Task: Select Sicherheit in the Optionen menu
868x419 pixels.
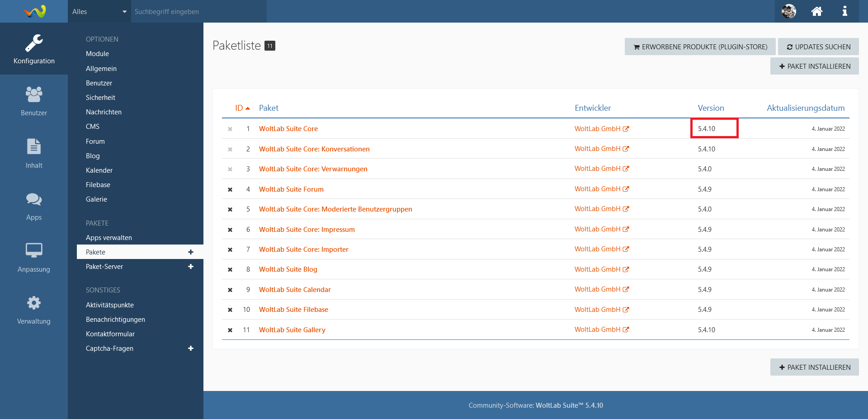Action: click(x=100, y=98)
